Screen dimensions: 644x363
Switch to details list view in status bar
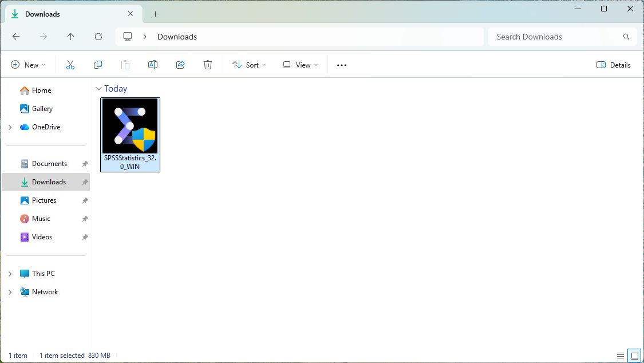tap(620, 356)
